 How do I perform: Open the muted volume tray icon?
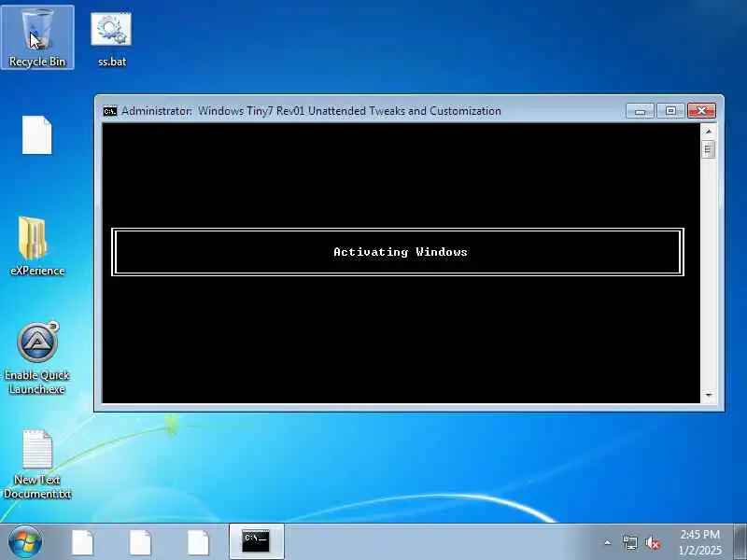coord(652,542)
